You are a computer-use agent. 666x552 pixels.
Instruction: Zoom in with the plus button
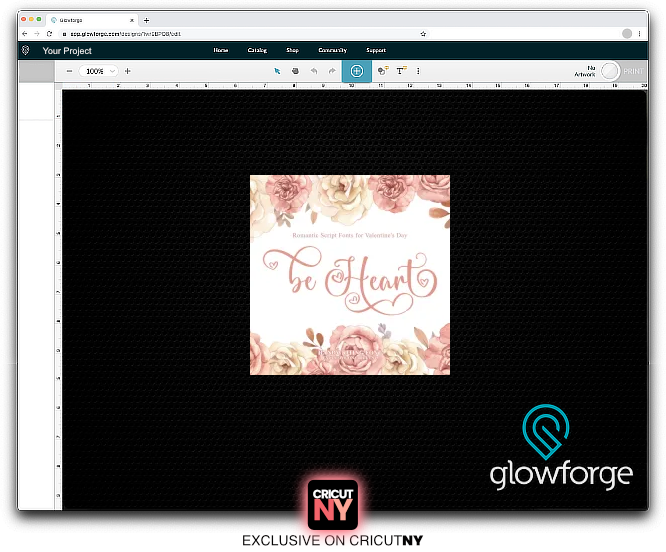[127, 71]
